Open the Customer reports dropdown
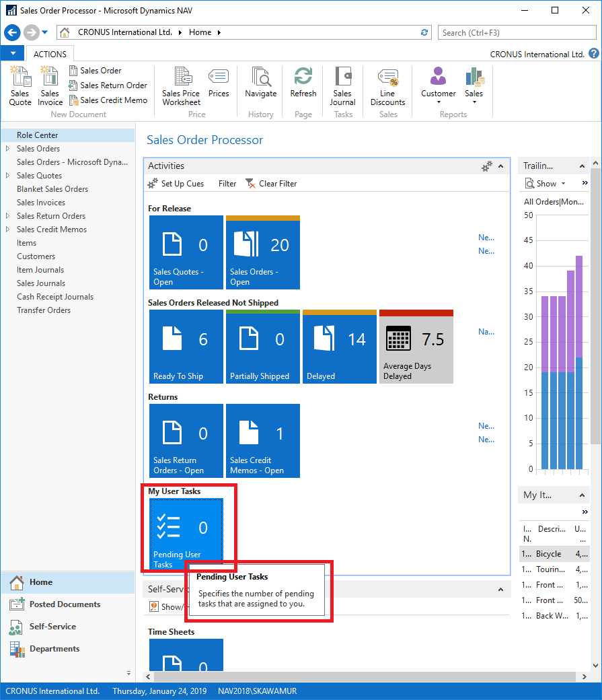This screenshot has width=602, height=700. [x=439, y=85]
